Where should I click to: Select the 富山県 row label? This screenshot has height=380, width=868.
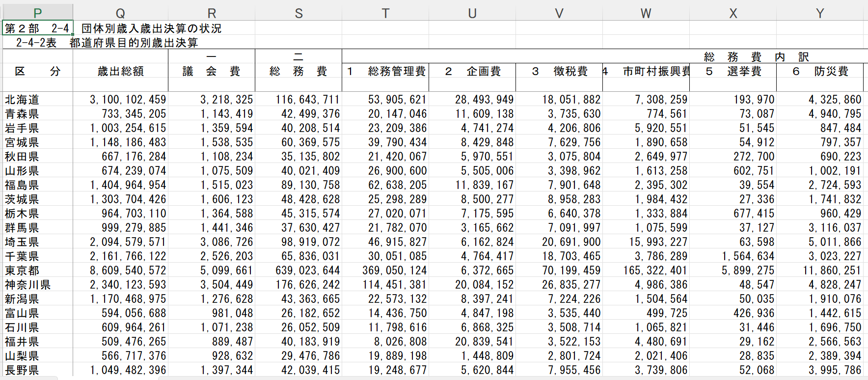pos(37,313)
